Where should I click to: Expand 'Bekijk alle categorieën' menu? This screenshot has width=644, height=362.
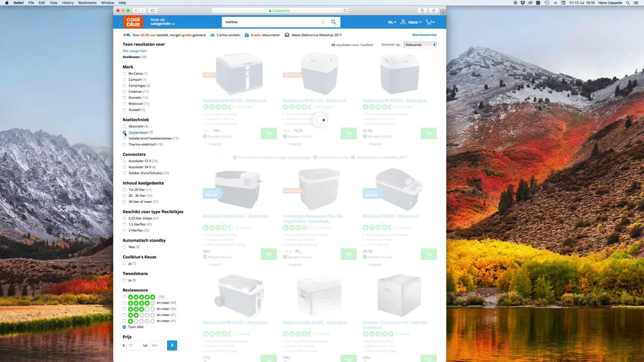163,22
